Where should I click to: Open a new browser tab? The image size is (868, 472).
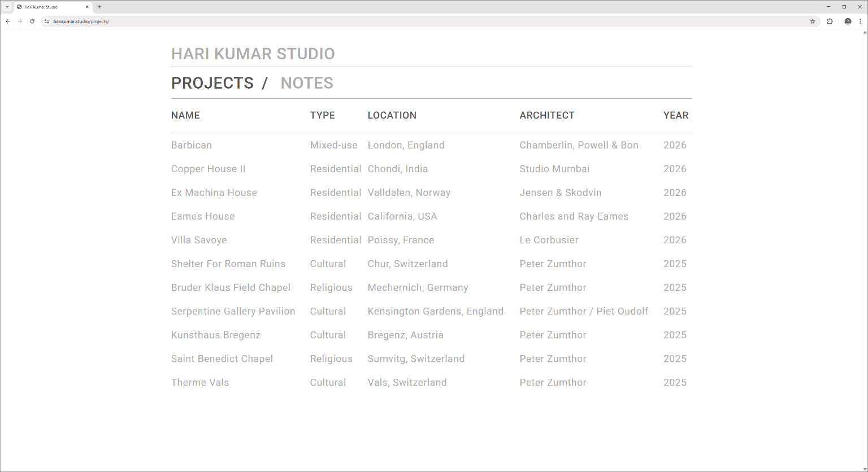99,7
